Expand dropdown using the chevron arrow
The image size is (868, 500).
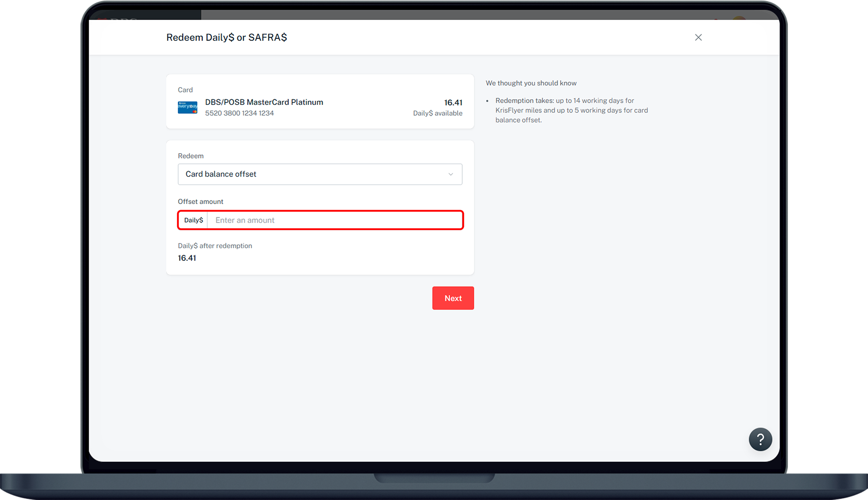451,174
